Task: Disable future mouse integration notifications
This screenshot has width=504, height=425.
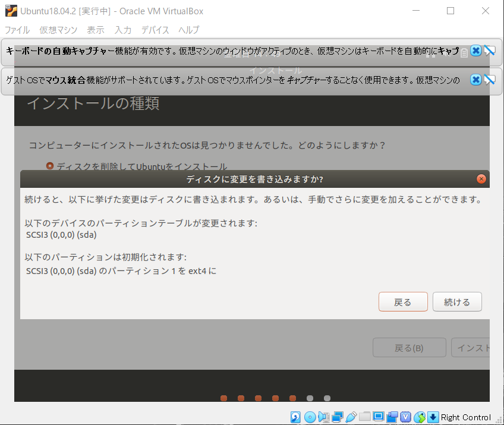Action: [490, 80]
